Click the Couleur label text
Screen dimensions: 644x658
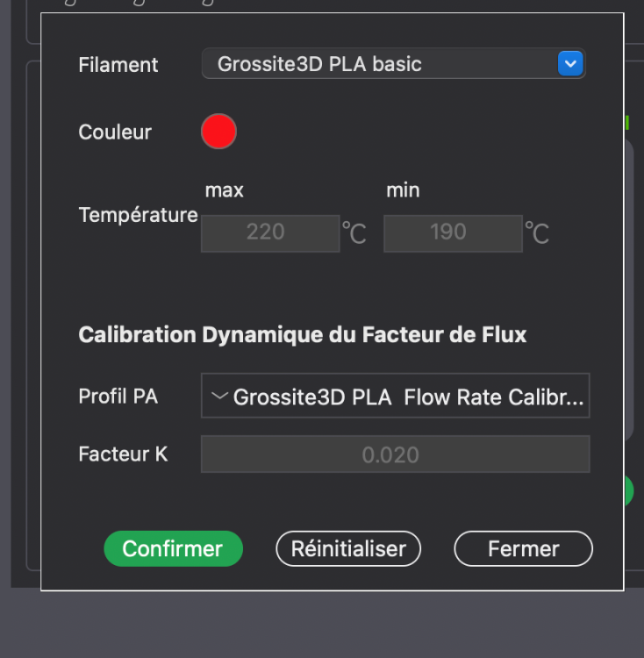click(x=115, y=132)
